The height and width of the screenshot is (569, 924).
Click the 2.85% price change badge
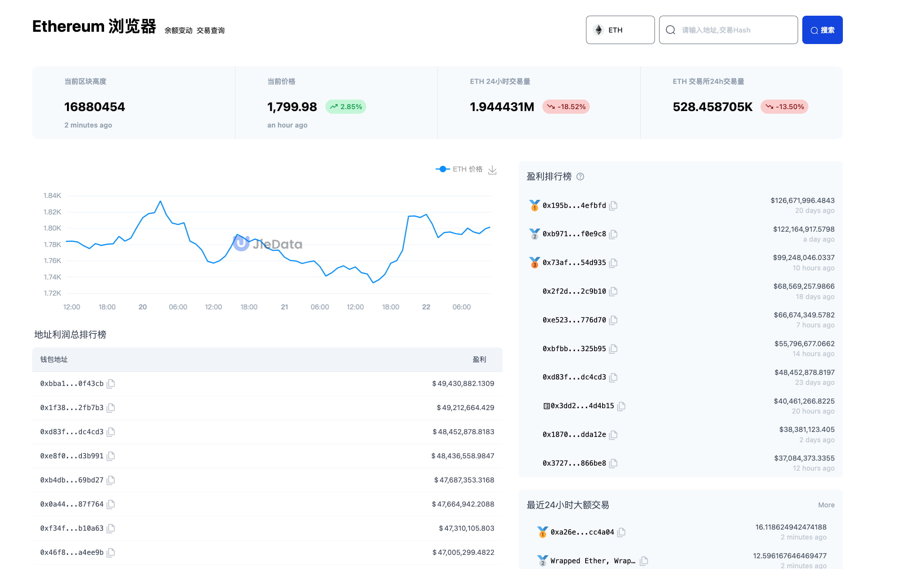[x=346, y=107]
